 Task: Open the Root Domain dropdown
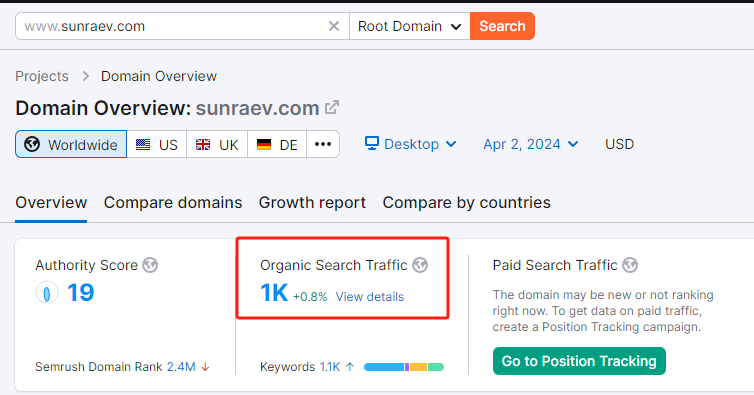[410, 26]
